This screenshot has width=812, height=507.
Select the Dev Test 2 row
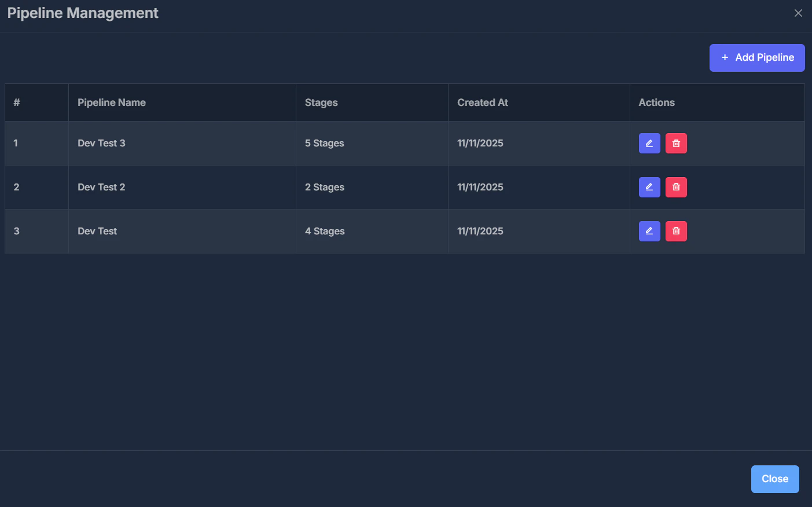(232, 187)
